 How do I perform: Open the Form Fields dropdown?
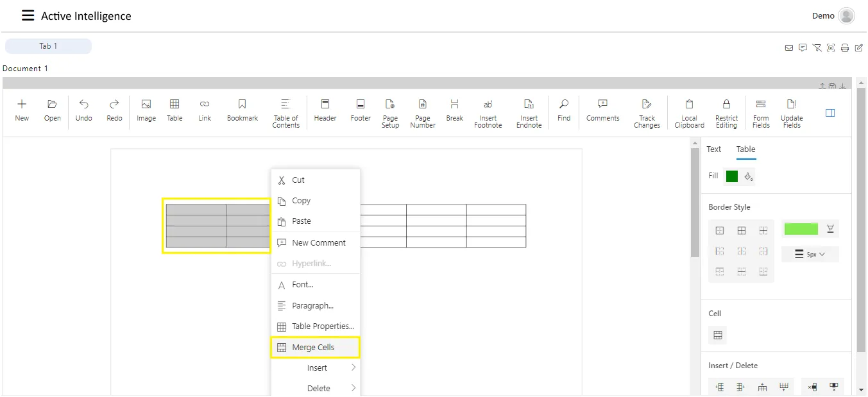click(761, 113)
